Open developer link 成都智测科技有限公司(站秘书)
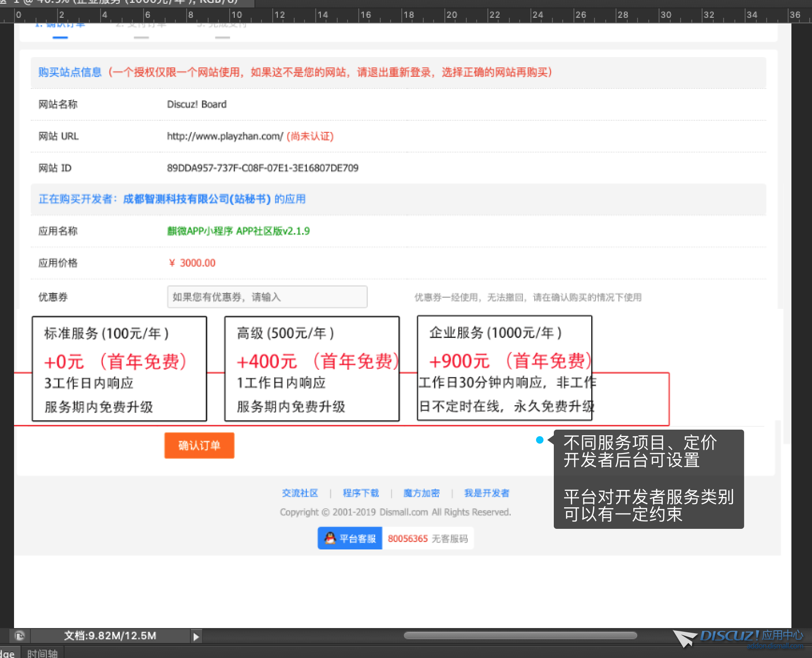Image resolution: width=812 pixels, height=658 pixels. coord(196,199)
